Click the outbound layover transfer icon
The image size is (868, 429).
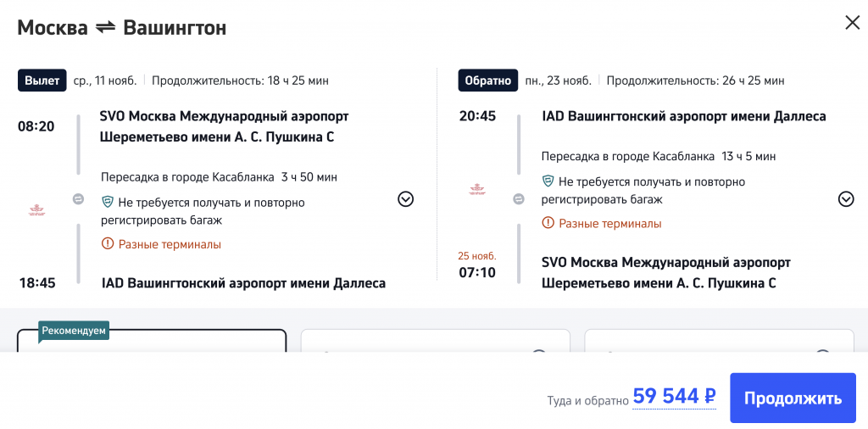coord(78,198)
